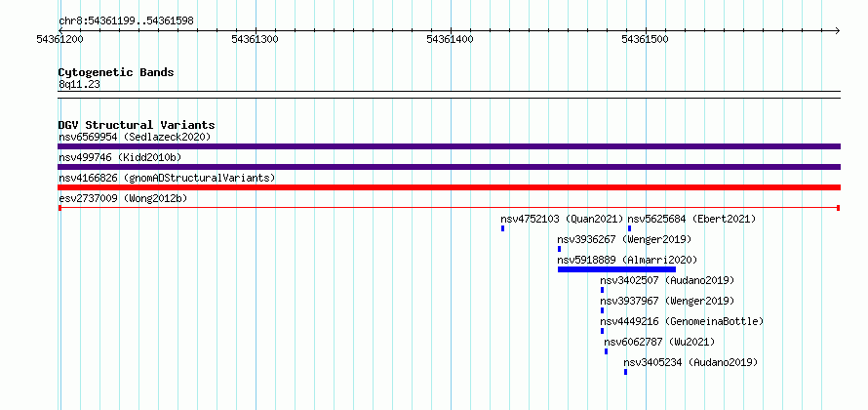Open nsv5625684 (Ebert2021) variant label

(691, 219)
